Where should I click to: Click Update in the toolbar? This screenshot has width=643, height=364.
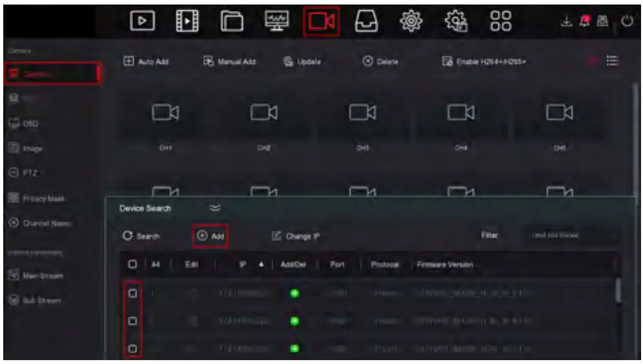tap(302, 61)
